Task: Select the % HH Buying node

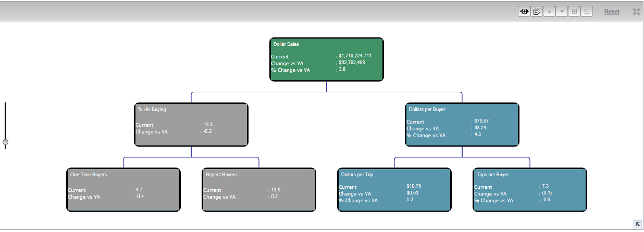Action: 191,125
